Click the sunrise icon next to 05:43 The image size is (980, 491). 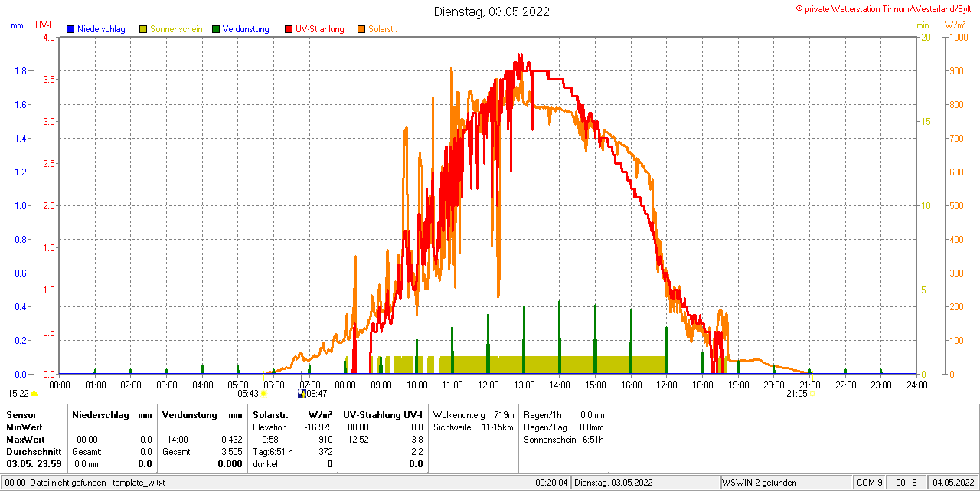(263, 394)
